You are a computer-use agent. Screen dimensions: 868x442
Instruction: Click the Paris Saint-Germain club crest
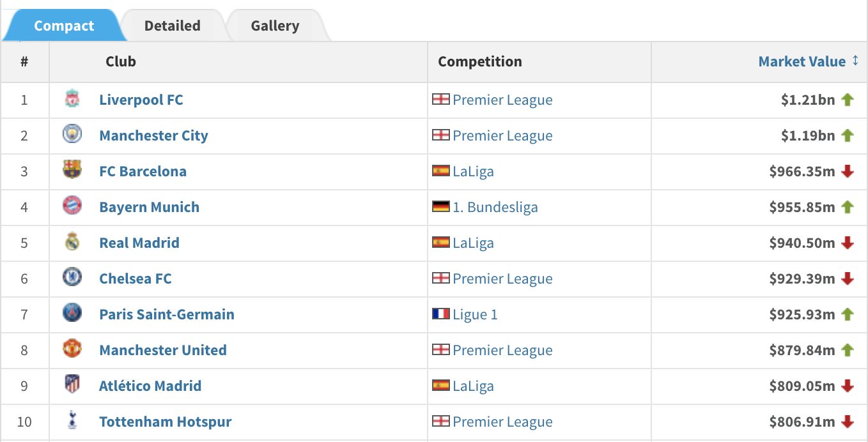pyautogui.click(x=72, y=314)
